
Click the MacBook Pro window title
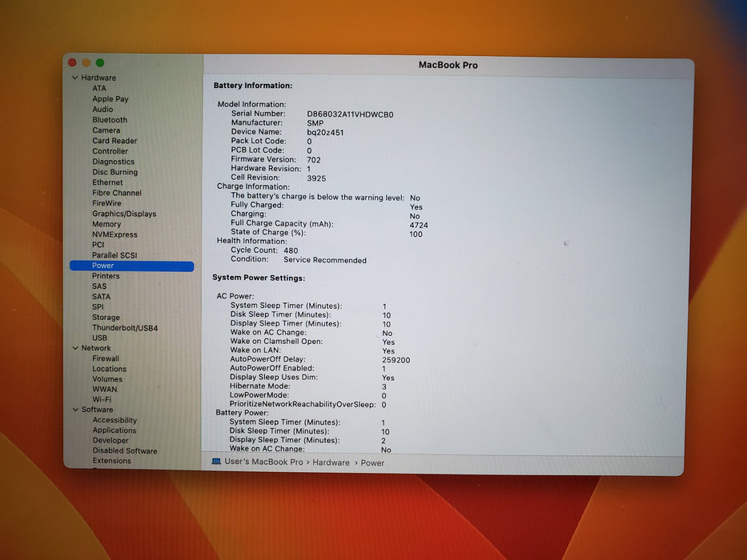click(x=448, y=66)
